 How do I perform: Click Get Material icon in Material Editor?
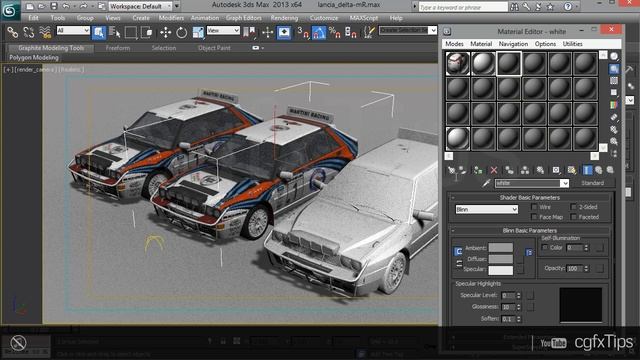click(451, 170)
